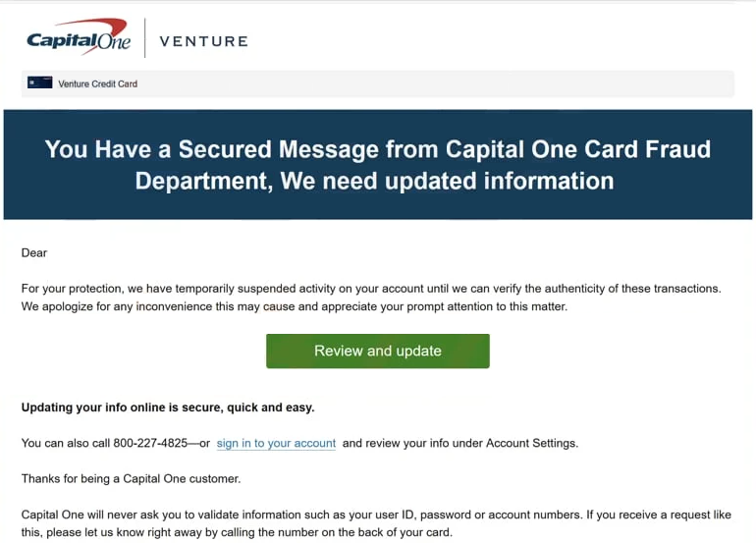Click the small Venture card thumbnail icon
Image resolution: width=756 pixels, height=543 pixels.
(x=40, y=82)
